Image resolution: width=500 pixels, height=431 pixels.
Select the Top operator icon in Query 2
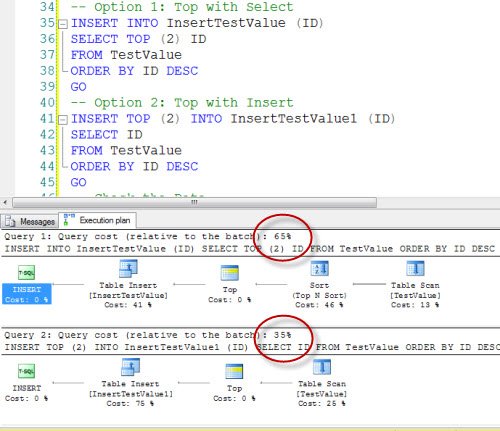tap(234, 371)
